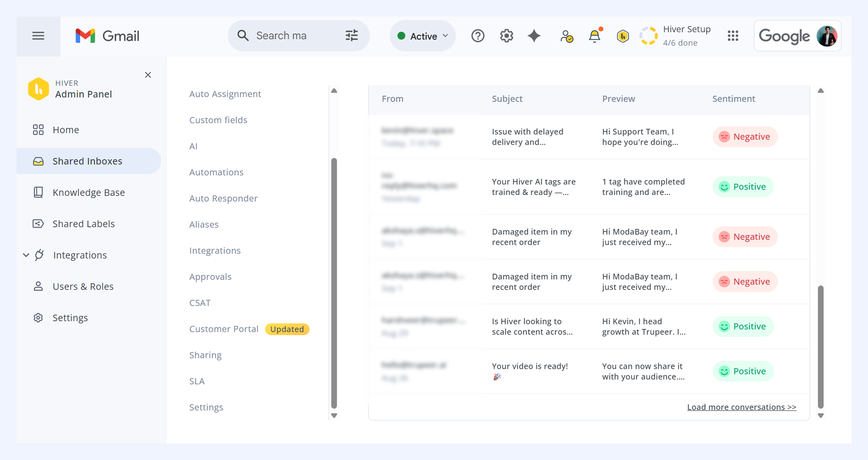The height and width of the screenshot is (460, 868).
Task: Click the Home dashboard icon
Action: (x=38, y=130)
